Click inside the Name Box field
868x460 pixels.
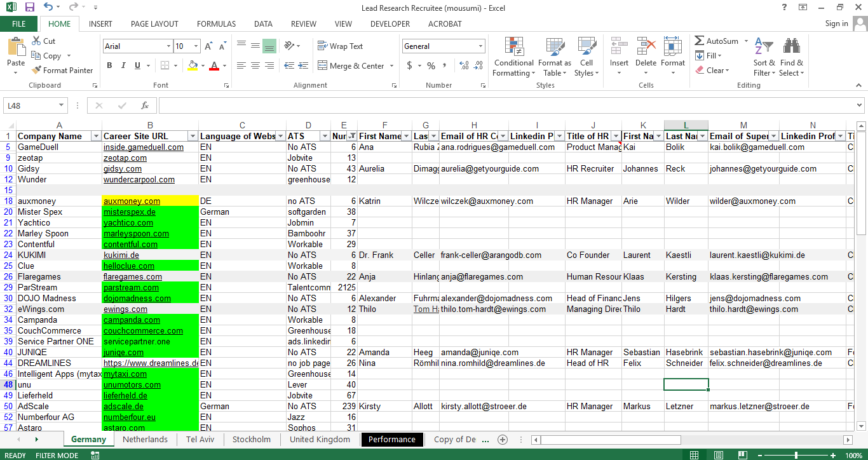30,105
